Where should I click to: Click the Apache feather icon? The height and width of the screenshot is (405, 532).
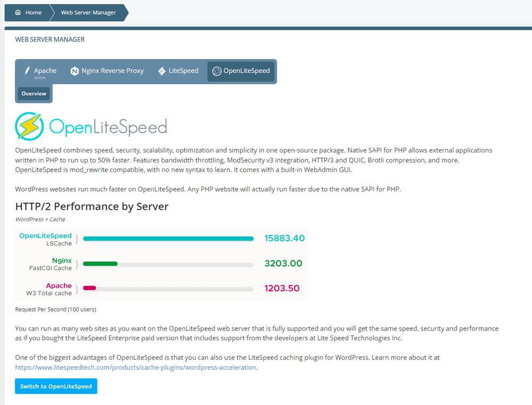27,71
